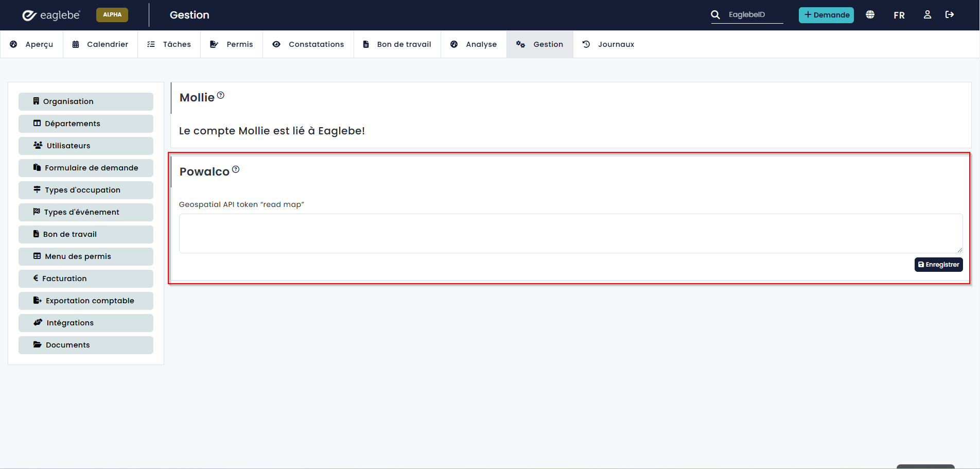The width and height of the screenshot is (980, 469).
Task: Create a new Demande
Action: coord(826,15)
